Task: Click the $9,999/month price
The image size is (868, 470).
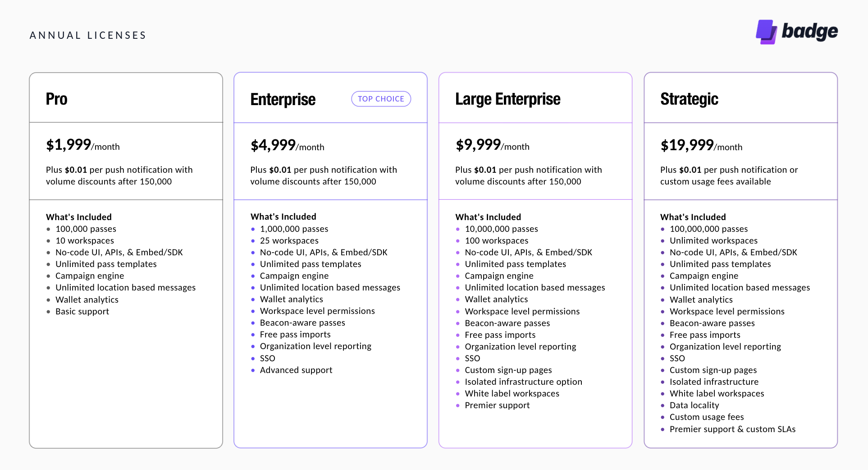Action: 492,145
